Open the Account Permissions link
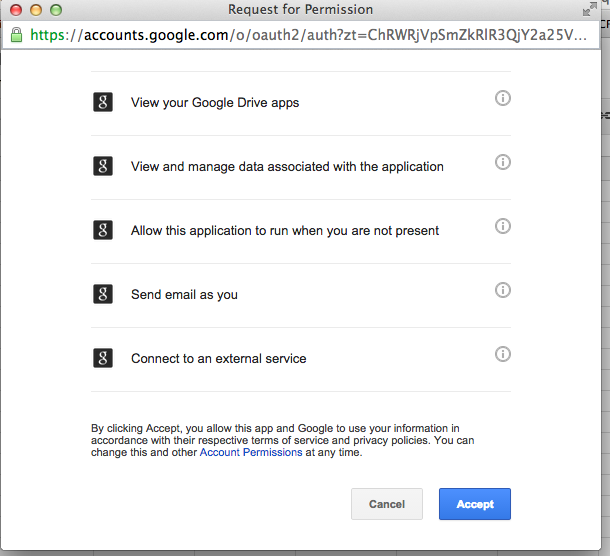This screenshot has height=556, width=610. tap(251, 452)
